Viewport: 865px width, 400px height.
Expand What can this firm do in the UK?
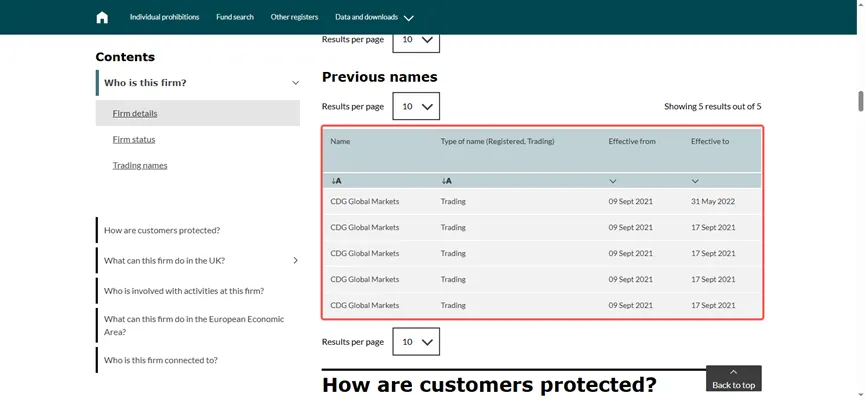pyautogui.click(x=296, y=260)
